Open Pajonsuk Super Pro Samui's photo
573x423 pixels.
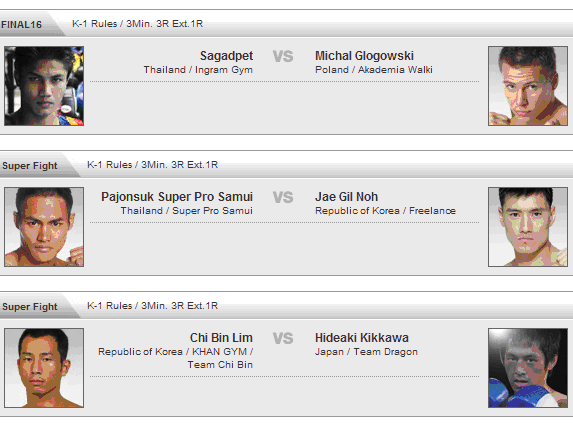[x=44, y=227]
